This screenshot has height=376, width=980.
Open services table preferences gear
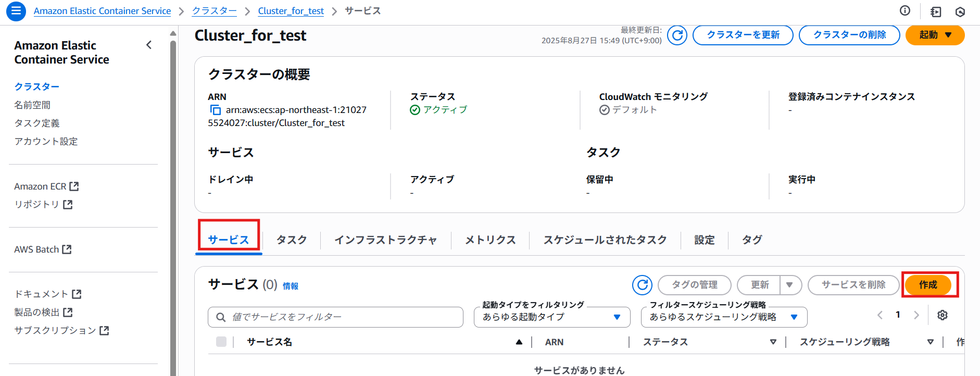click(x=943, y=315)
